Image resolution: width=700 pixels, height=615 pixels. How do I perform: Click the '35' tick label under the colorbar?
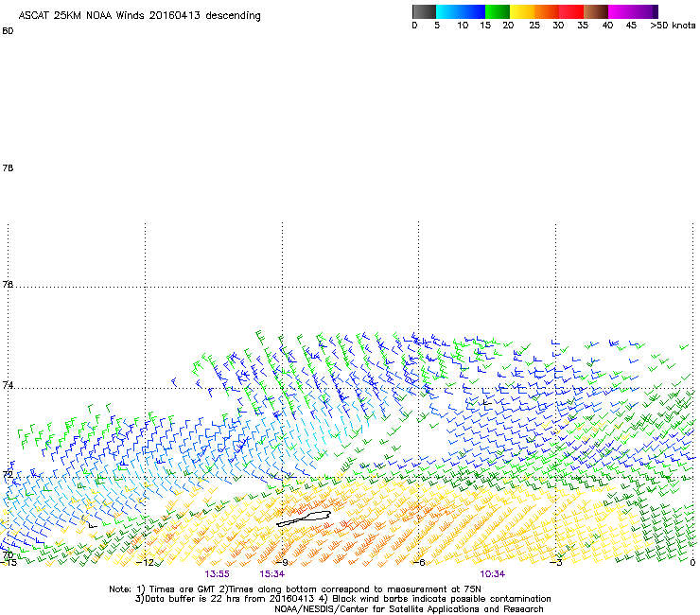click(x=583, y=26)
